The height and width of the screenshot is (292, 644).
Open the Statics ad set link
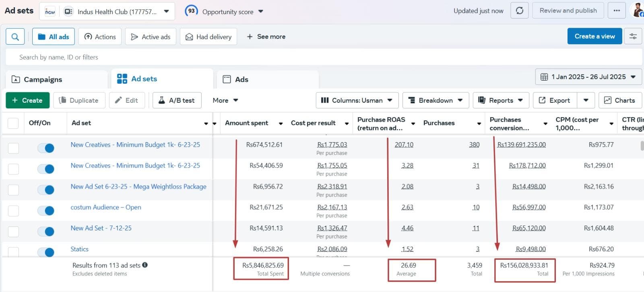79,249
